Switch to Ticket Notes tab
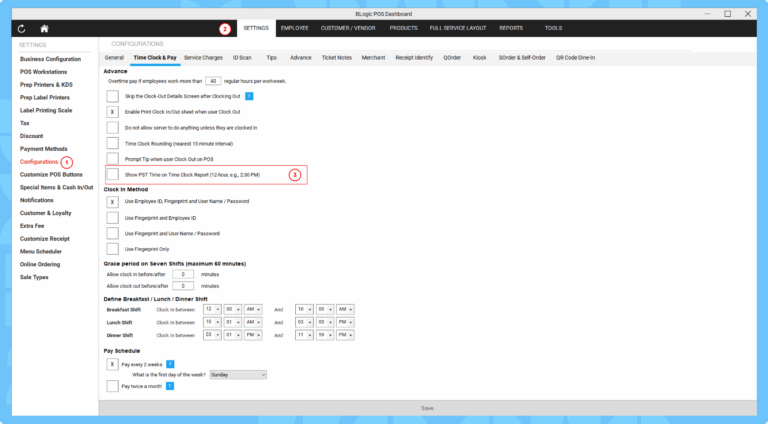768x424 pixels. (x=336, y=58)
